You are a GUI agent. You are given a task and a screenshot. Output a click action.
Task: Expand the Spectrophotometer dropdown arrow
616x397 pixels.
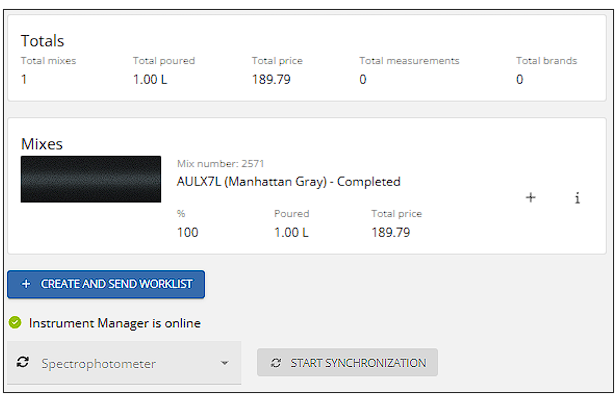click(224, 363)
